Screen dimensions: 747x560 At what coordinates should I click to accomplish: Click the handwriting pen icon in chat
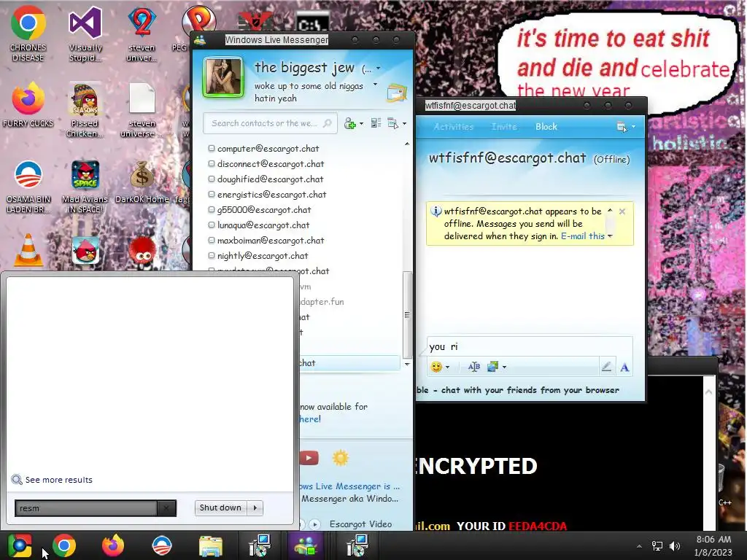[606, 367]
